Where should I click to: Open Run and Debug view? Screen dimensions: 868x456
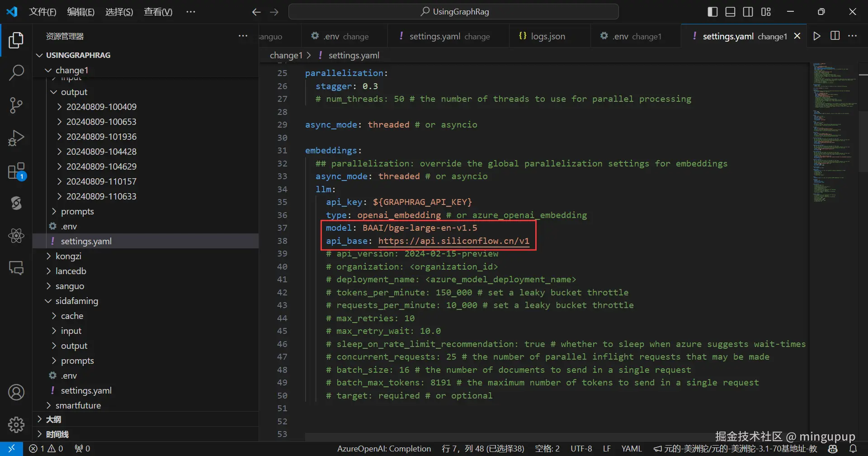16,138
